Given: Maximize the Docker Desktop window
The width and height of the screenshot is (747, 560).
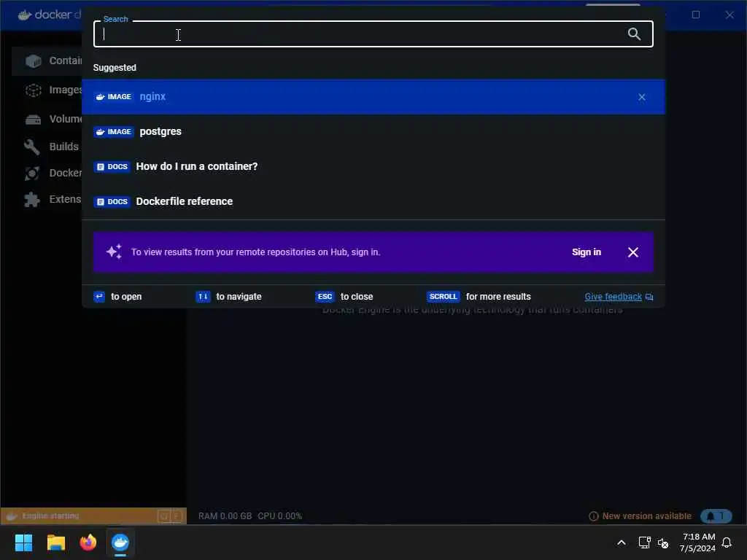Looking at the screenshot, I should coord(695,15).
